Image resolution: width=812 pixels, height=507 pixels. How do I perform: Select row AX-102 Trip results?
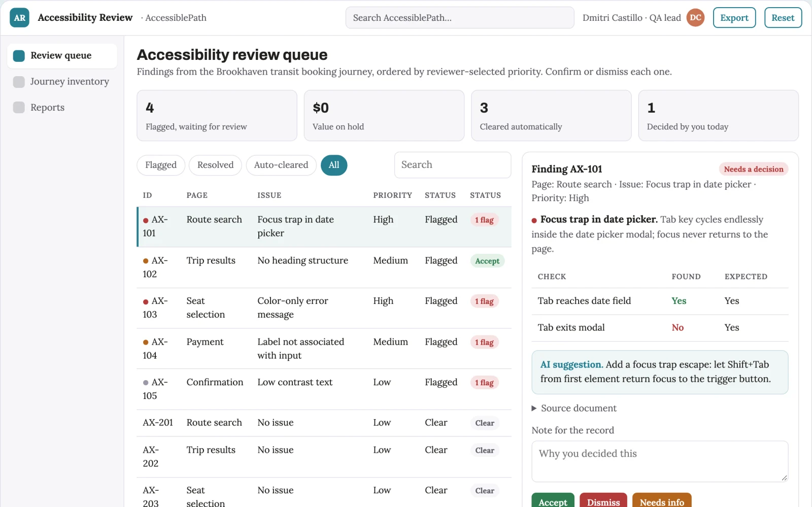324,267
